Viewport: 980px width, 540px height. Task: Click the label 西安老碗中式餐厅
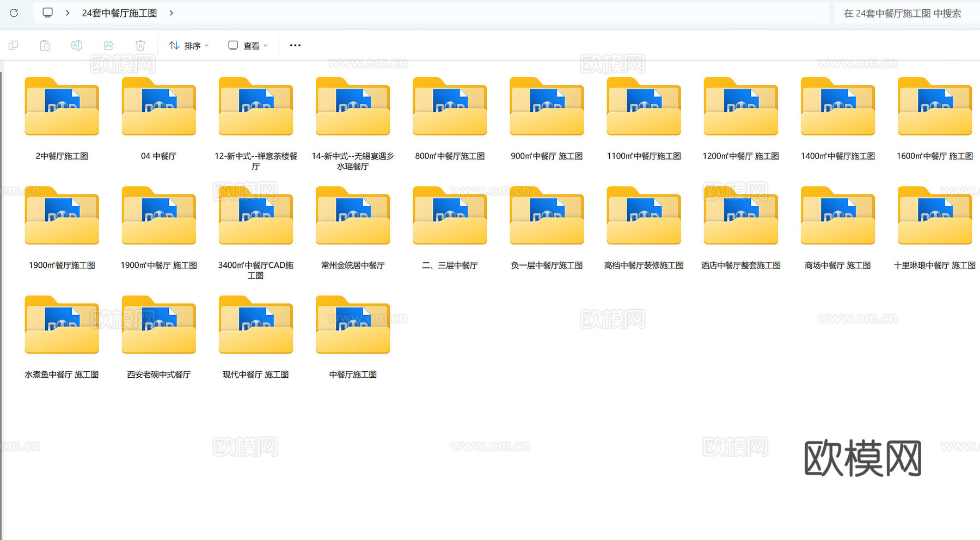coord(159,375)
